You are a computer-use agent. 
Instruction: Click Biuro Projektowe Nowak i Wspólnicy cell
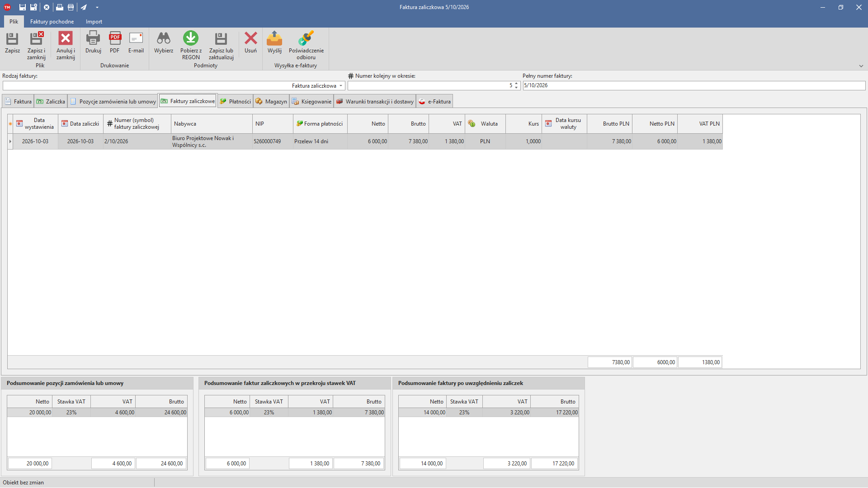pyautogui.click(x=212, y=141)
